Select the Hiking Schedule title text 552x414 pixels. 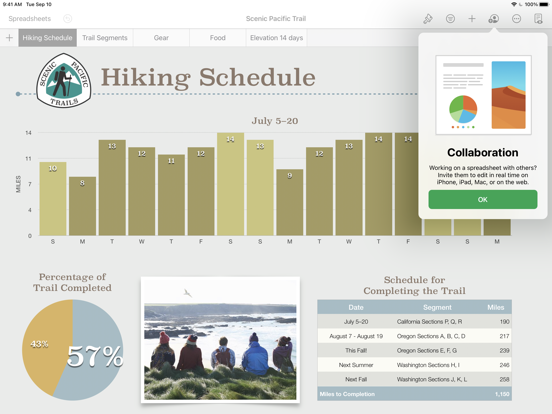point(208,77)
